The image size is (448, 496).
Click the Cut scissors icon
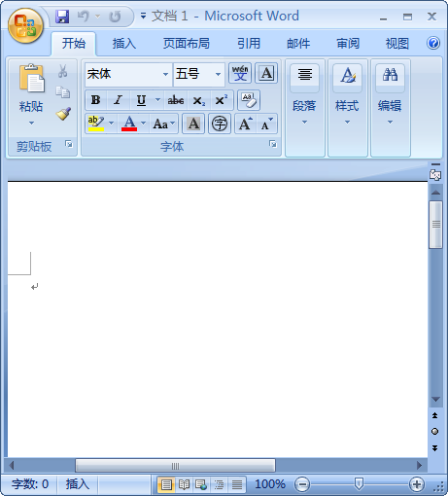point(62,71)
